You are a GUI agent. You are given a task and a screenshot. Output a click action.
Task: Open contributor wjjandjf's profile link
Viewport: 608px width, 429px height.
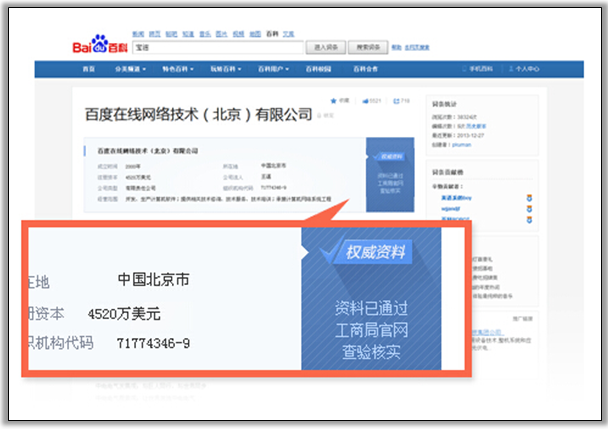[451, 209]
